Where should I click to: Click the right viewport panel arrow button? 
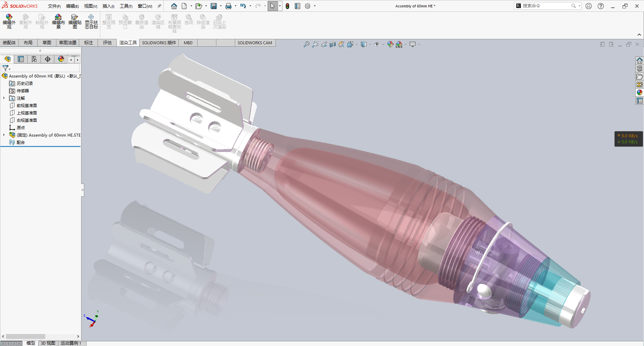611,44
